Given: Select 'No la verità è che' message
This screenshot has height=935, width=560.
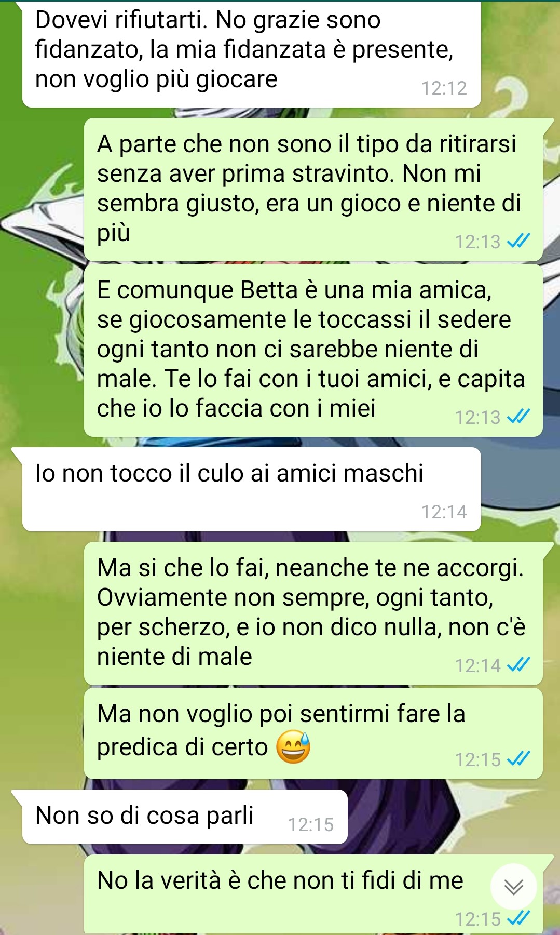Looking at the screenshot, I should (313, 894).
